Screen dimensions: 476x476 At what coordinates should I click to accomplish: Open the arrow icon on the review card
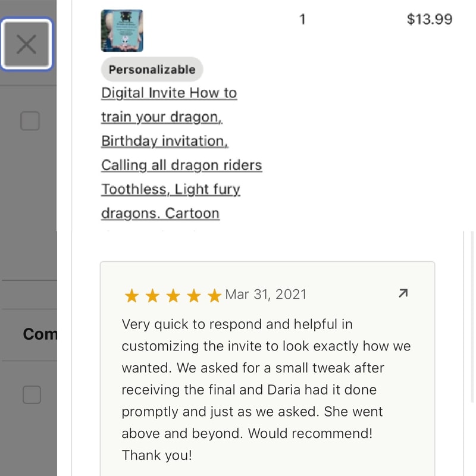[x=403, y=293]
